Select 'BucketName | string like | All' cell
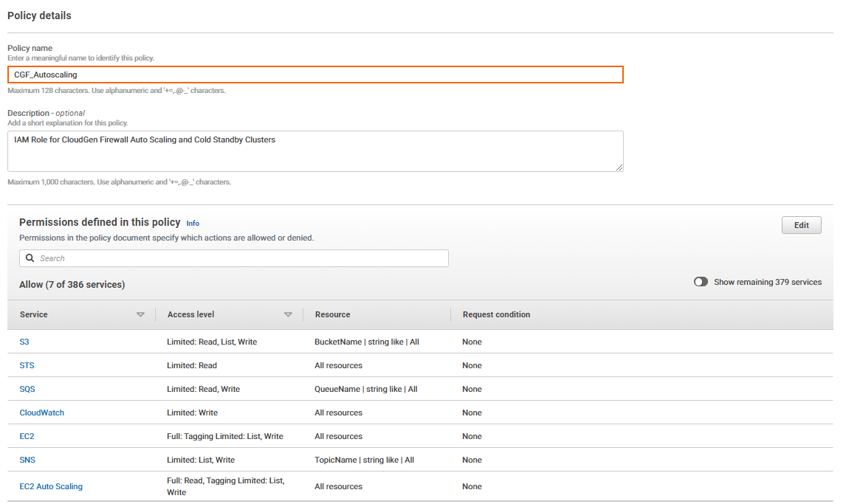846x504 pixels. (367, 342)
